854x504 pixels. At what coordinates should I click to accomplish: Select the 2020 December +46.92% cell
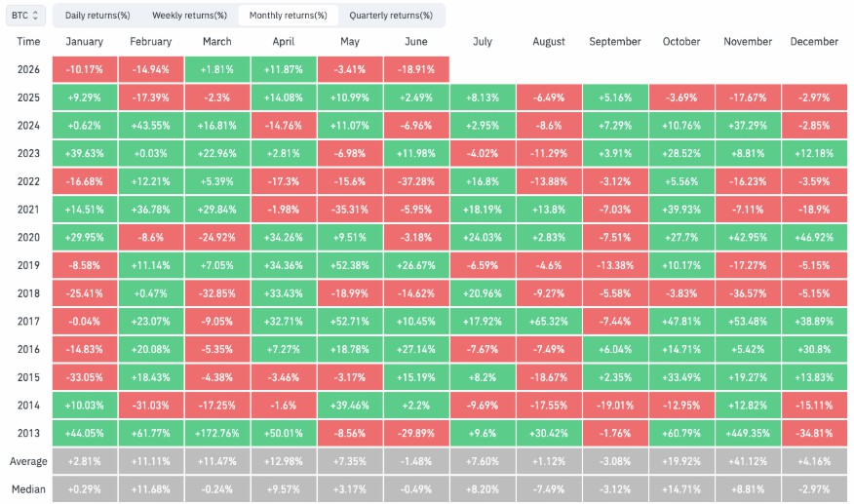(x=814, y=238)
